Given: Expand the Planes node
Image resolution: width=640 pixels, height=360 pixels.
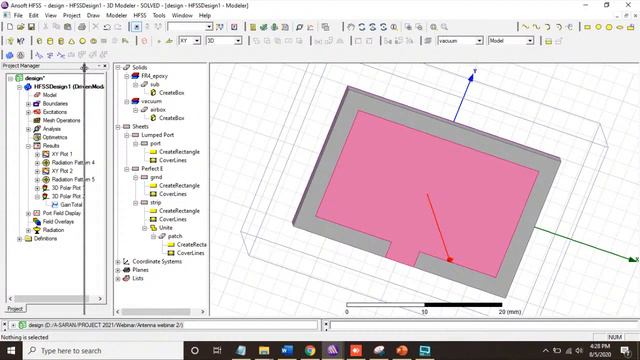Looking at the screenshot, I should (x=118, y=270).
